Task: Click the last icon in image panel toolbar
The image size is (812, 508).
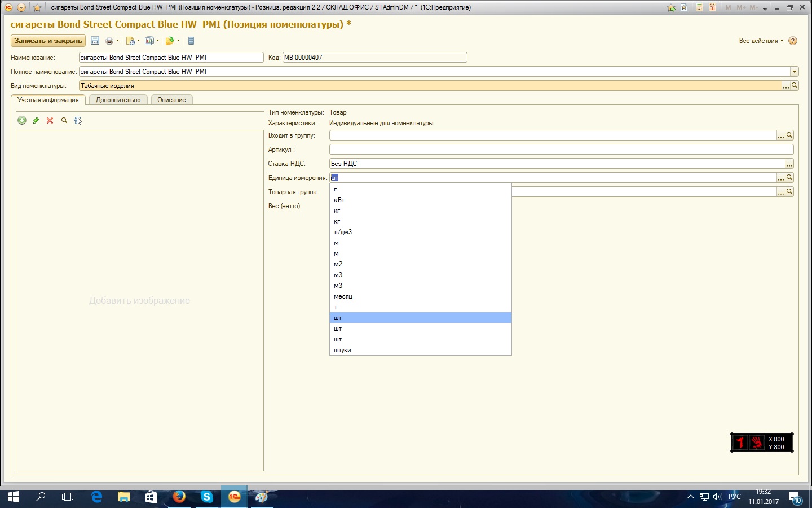Action: pyautogui.click(x=78, y=120)
